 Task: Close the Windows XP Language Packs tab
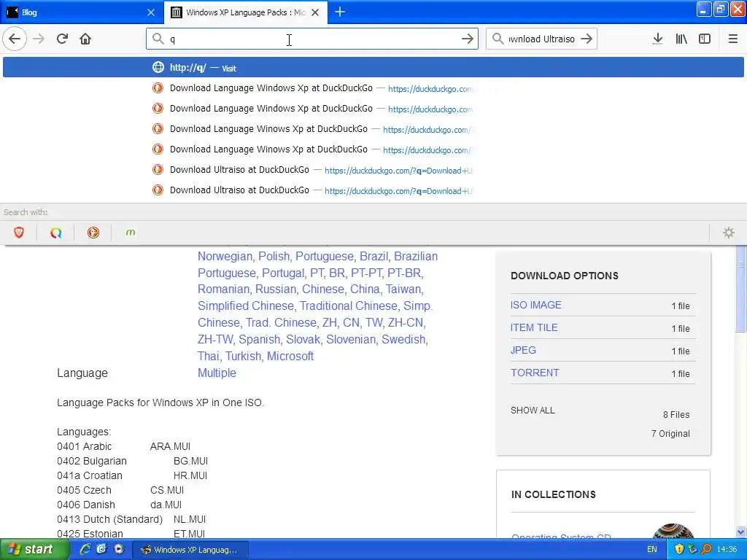[315, 12]
